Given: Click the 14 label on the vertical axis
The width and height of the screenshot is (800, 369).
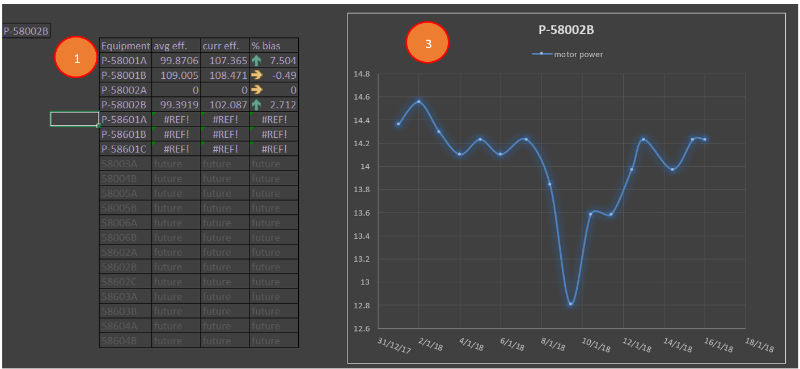Looking at the screenshot, I should (x=365, y=166).
